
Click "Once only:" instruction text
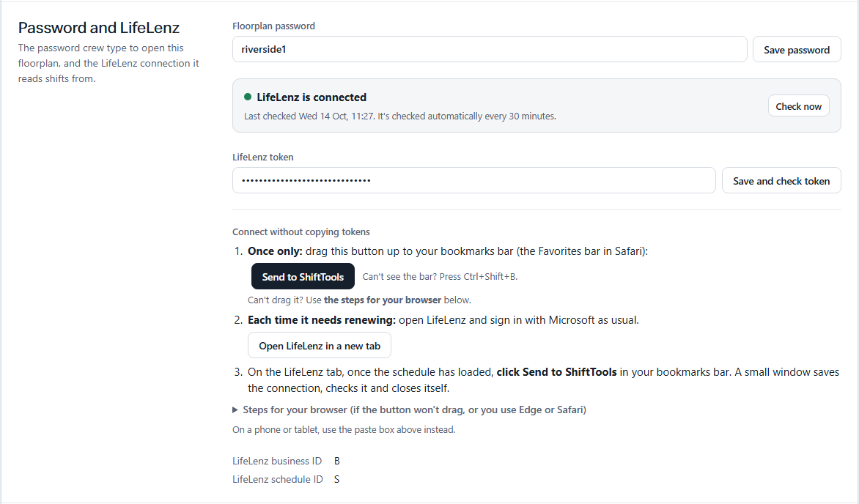click(x=275, y=251)
